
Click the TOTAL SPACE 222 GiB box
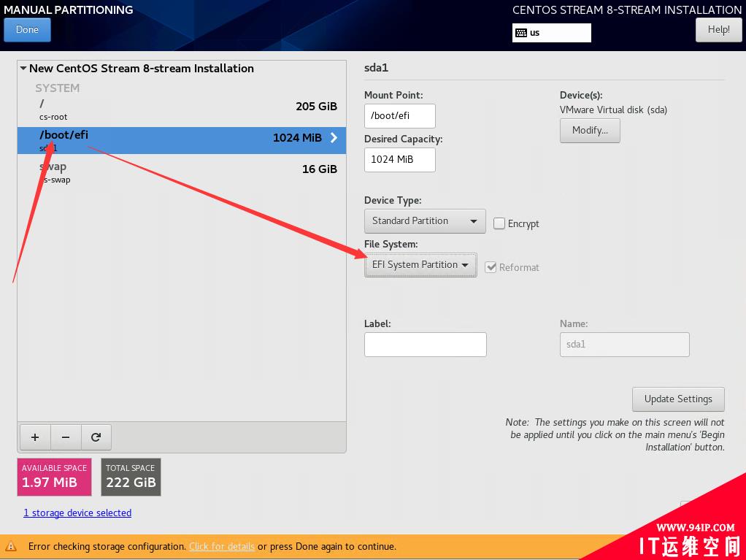(x=131, y=477)
